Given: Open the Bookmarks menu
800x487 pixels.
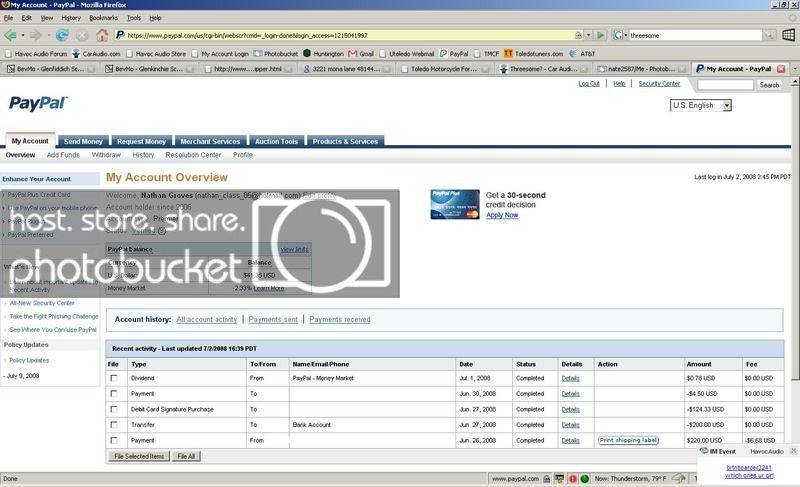Looking at the screenshot, I should tap(104, 18).
